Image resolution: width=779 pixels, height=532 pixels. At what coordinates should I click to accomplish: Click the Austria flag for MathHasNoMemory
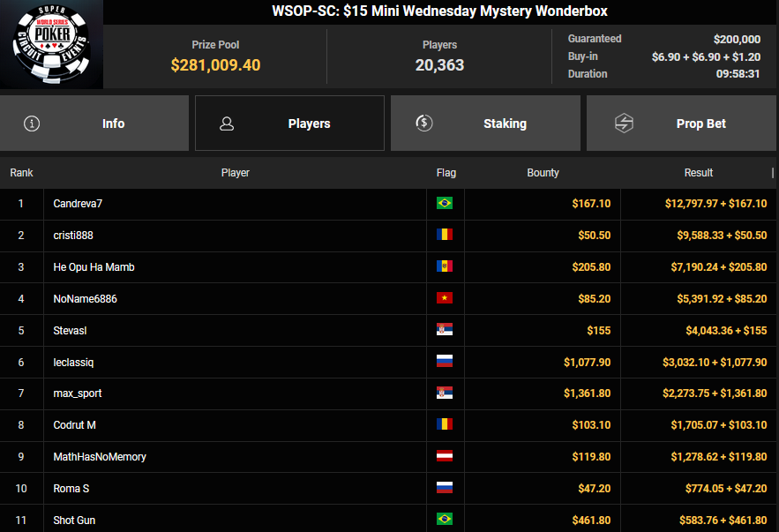(x=445, y=457)
